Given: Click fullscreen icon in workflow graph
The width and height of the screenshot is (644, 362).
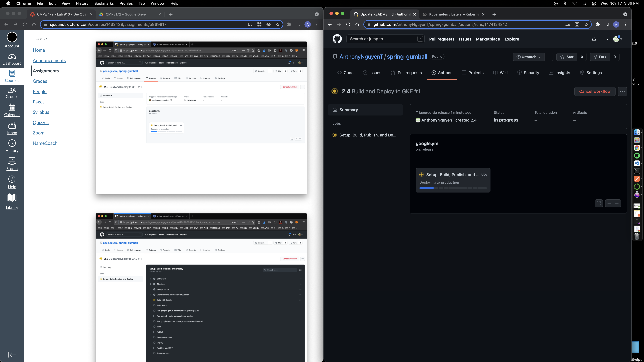Looking at the screenshot, I should click(599, 203).
